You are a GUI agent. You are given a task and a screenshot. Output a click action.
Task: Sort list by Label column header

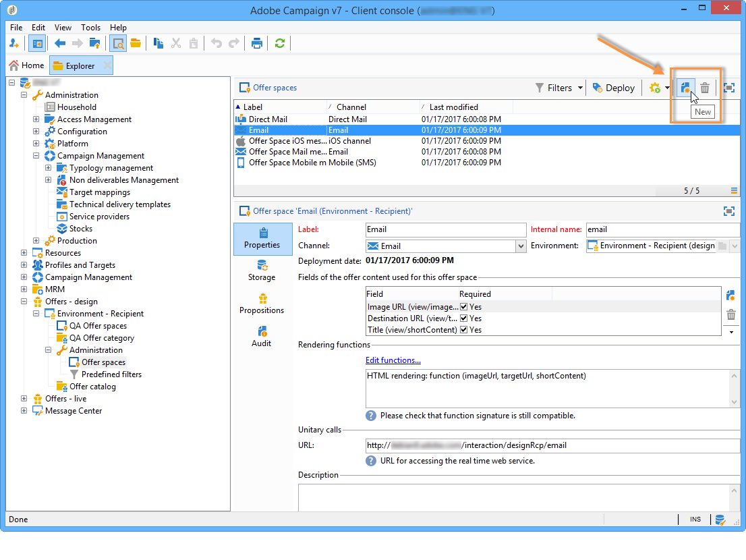[x=281, y=107]
